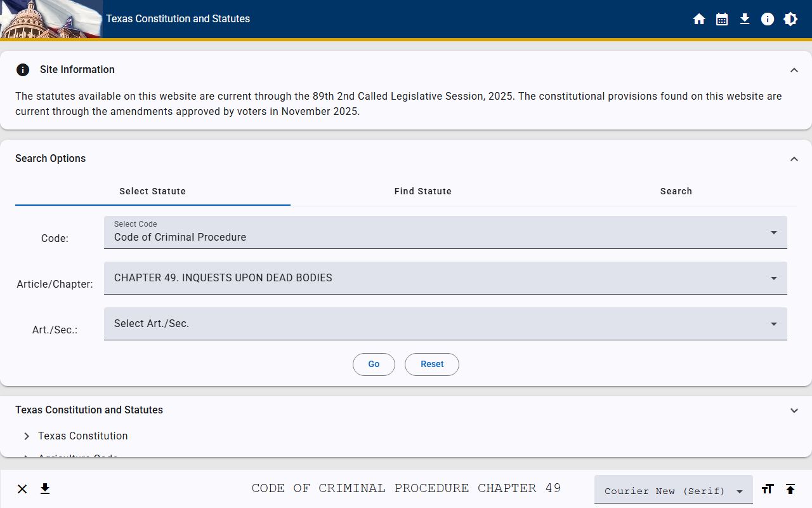Image resolution: width=812 pixels, height=508 pixels.
Task: Expand the Texas Constitution and Statutes panel chevron
Action: (794, 410)
